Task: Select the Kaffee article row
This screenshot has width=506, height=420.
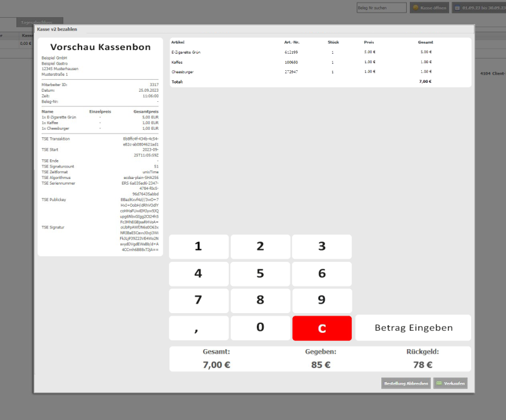Action: tap(320, 62)
